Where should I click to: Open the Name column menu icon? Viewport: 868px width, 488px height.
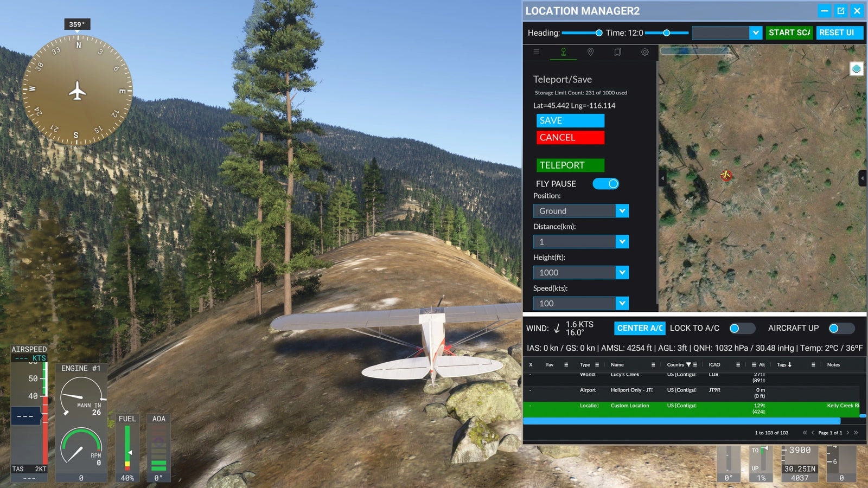click(x=653, y=365)
